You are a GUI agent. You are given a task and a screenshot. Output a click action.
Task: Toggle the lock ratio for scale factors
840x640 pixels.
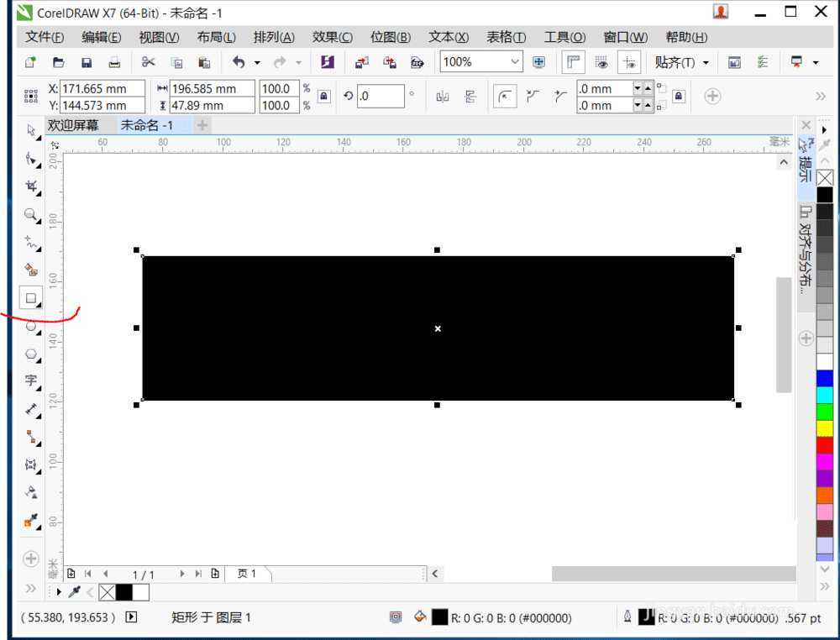click(323, 96)
